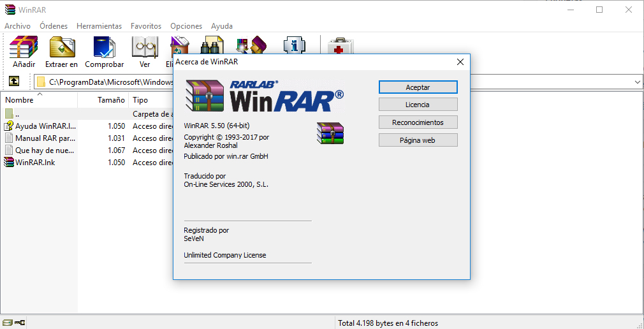Click the drive icon in status bar

click(7, 323)
